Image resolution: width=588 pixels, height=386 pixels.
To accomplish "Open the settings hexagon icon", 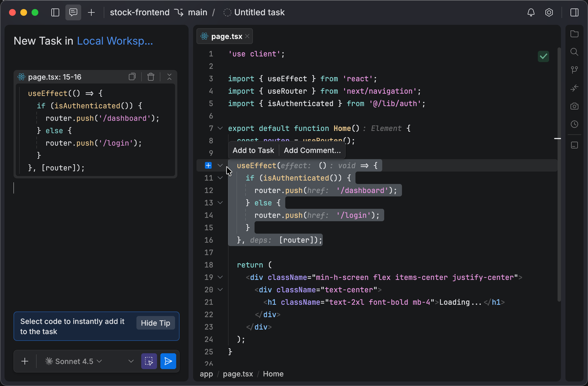I will (x=549, y=12).
